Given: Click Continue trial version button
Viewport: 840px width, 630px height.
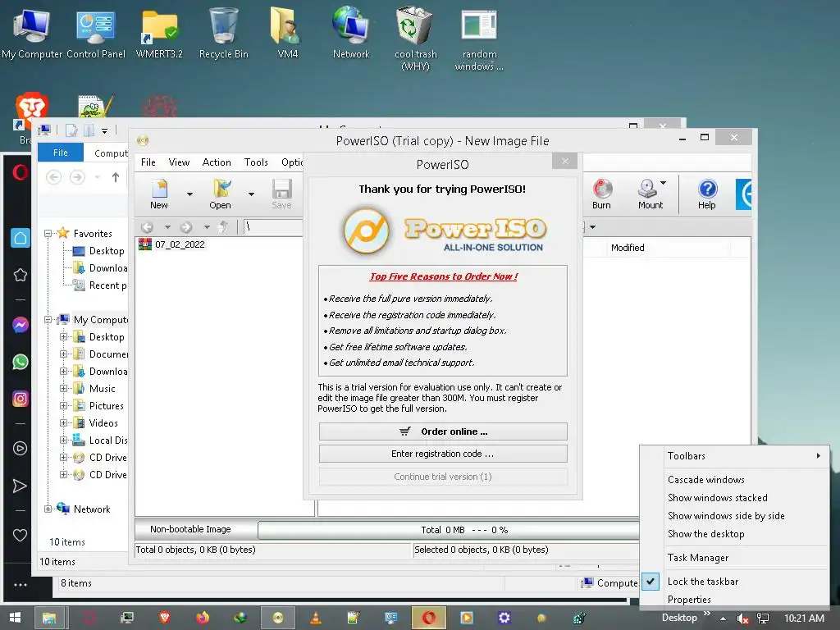Looking at the screenshot, I should (443, 477).
